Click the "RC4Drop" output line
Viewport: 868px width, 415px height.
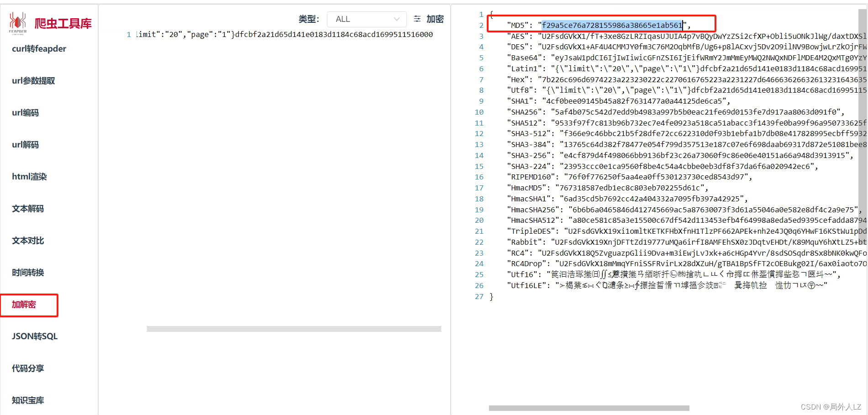click(x=686, y=264)
